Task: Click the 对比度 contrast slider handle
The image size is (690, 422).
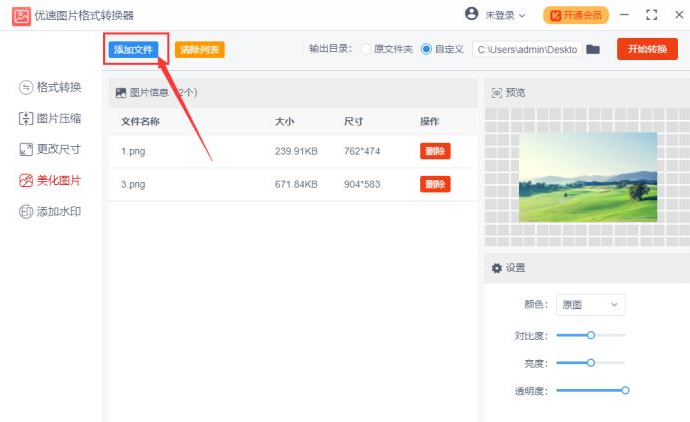Action: click(591, 335)
